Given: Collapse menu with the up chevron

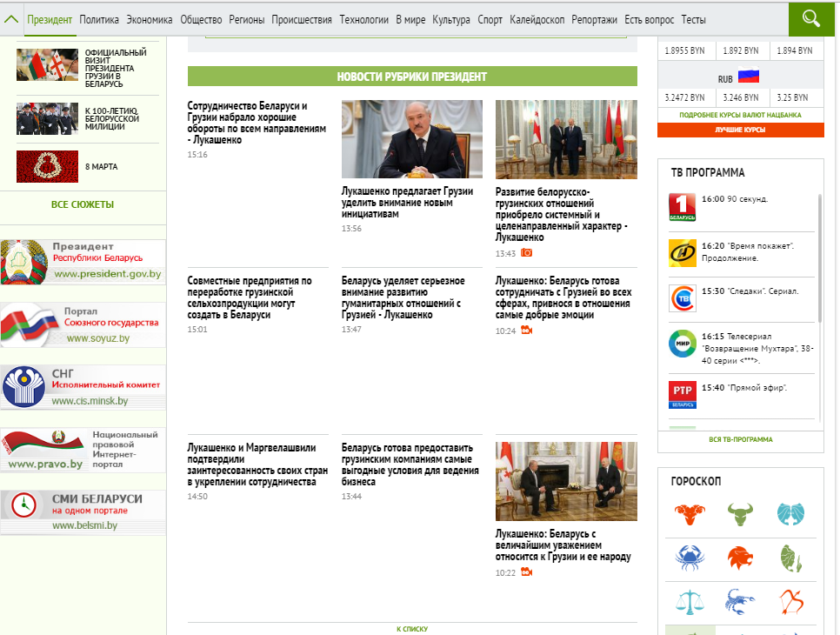Looking at the screenshot, I should click(x=12, y=19).
